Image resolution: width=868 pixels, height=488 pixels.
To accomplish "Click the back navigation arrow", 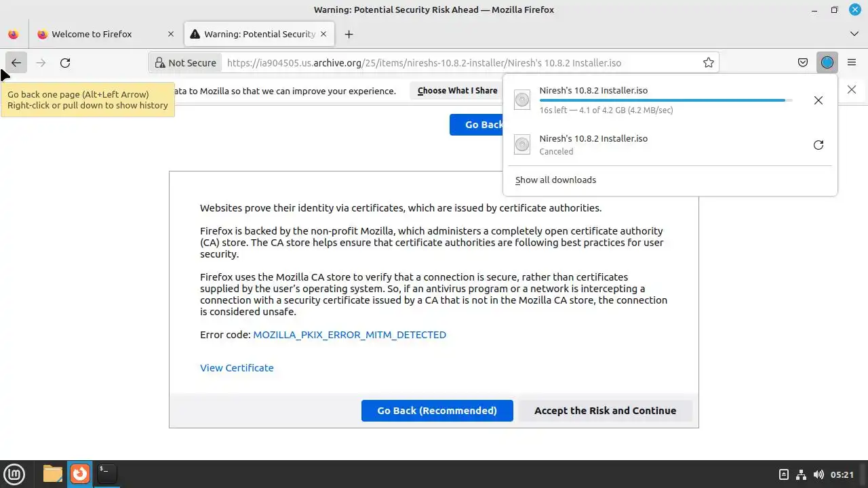I will (x=16, y=63).
